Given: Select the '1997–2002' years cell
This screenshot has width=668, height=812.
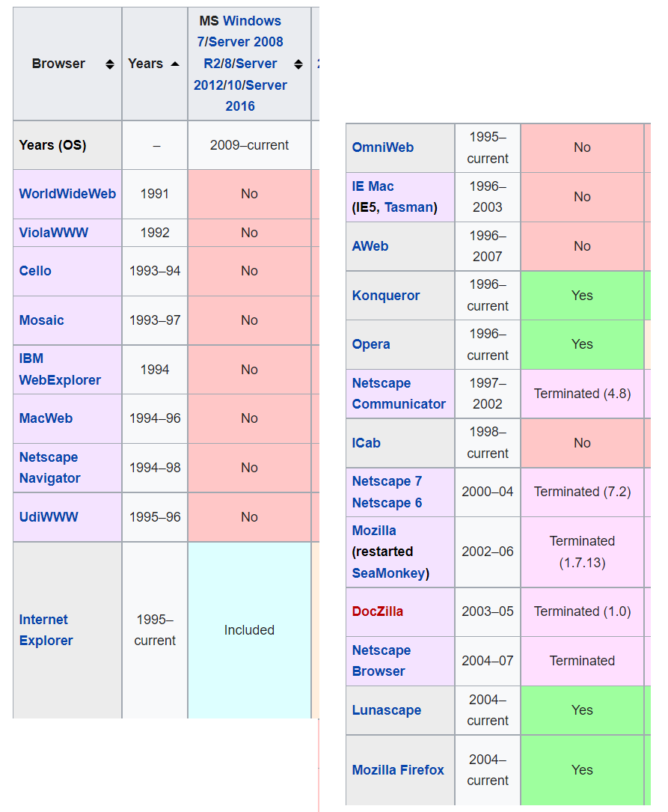Looking at the screenshot, I should 488,394.
